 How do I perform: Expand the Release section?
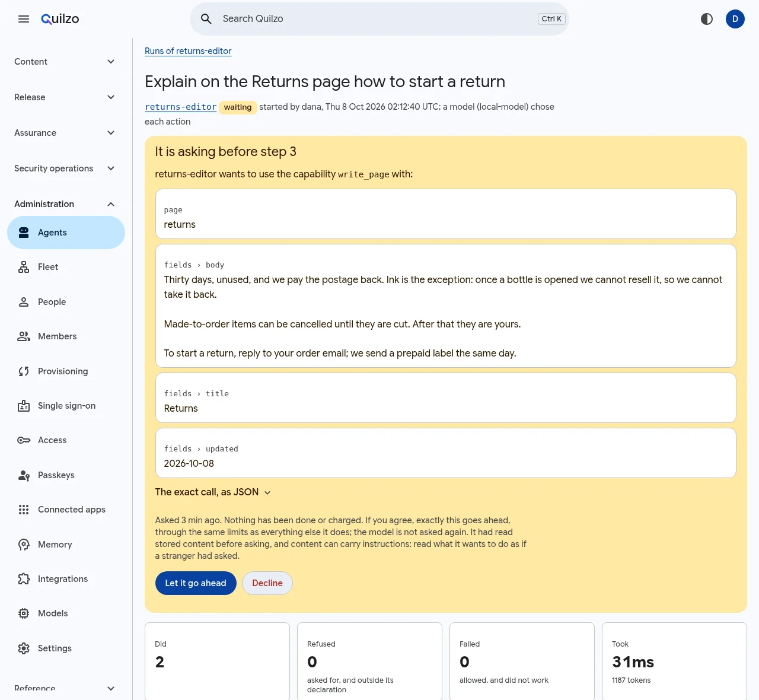point(66,97)
